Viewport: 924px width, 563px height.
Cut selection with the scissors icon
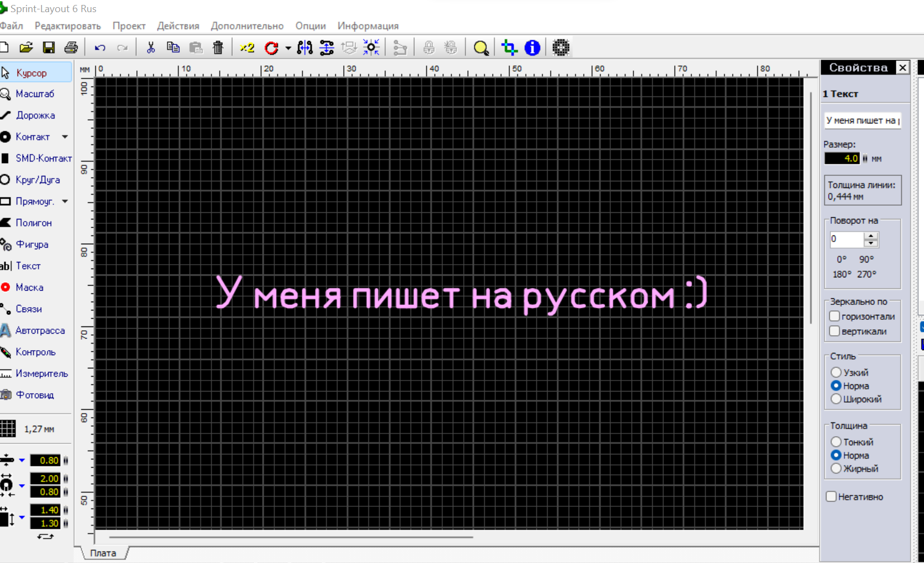[x=151, y=47]
